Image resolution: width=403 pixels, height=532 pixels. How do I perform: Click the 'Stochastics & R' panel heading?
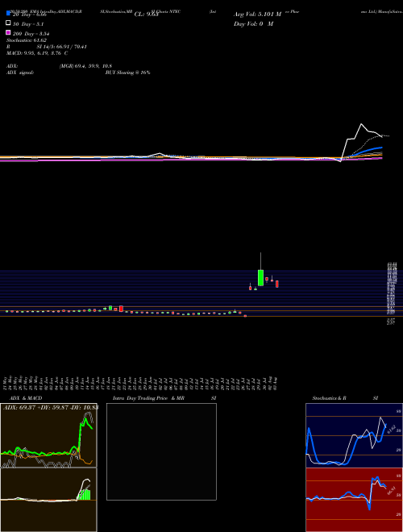click(x=329, y=398)
